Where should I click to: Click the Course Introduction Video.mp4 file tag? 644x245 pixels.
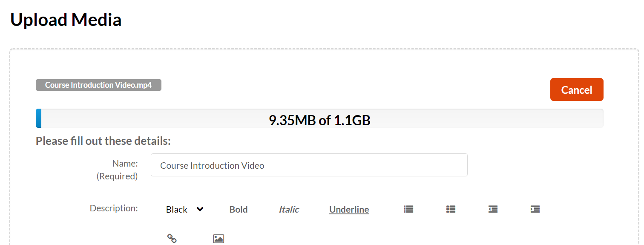(98, 85)
